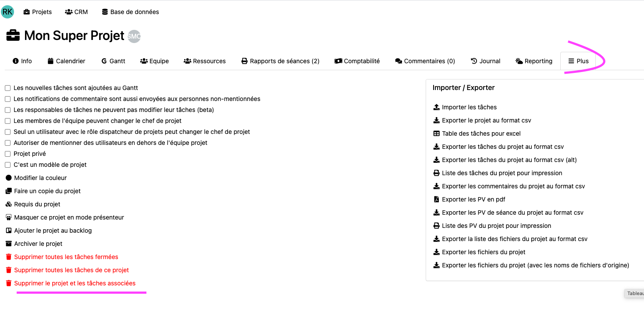The height and width of the screenshot is (317, 644).
Task: Open color picker via Modifier la couleur circle
Action: (x=8, y=178)
